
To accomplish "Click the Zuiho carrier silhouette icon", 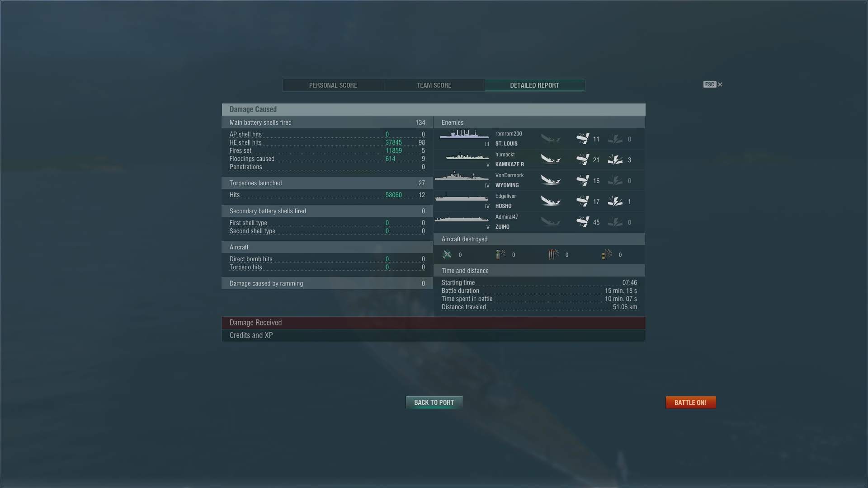I will (x=462, y=219).
